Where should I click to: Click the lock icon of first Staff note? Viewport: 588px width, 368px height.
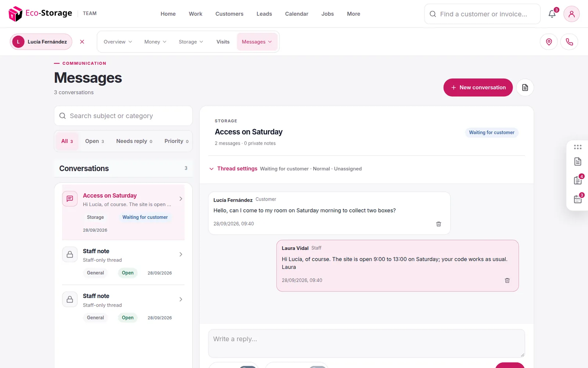tap(70, 254)
